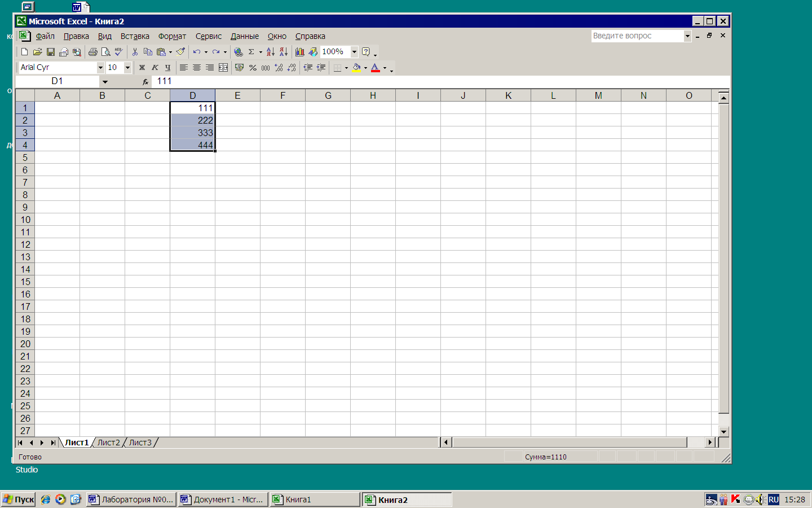The width and height of the screenshot is (812, 508).
Task: Apply percent style icon
Action: pyautogui.click(x=253, y=68)
